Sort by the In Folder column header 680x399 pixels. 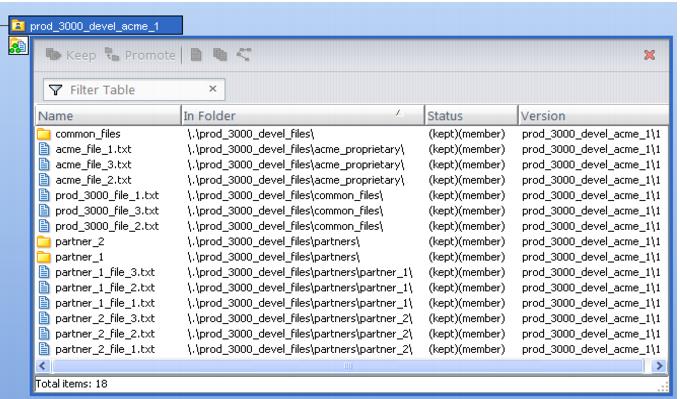(302, 116)
